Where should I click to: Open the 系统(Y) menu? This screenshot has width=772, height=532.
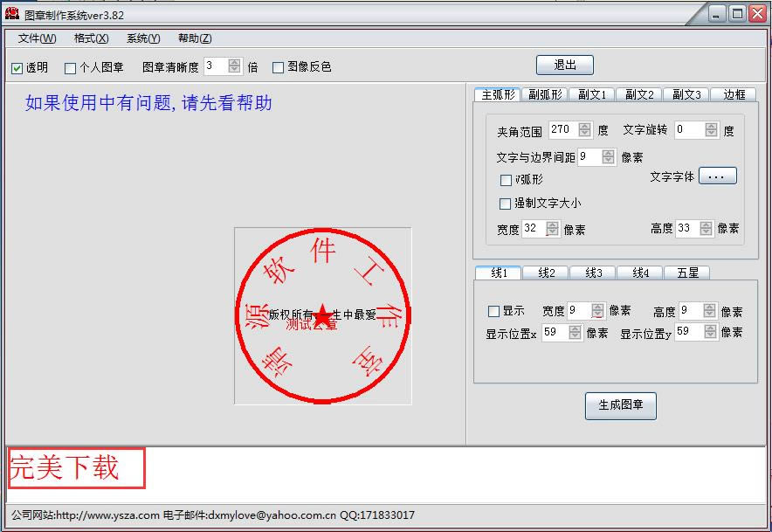pos(143,38)
